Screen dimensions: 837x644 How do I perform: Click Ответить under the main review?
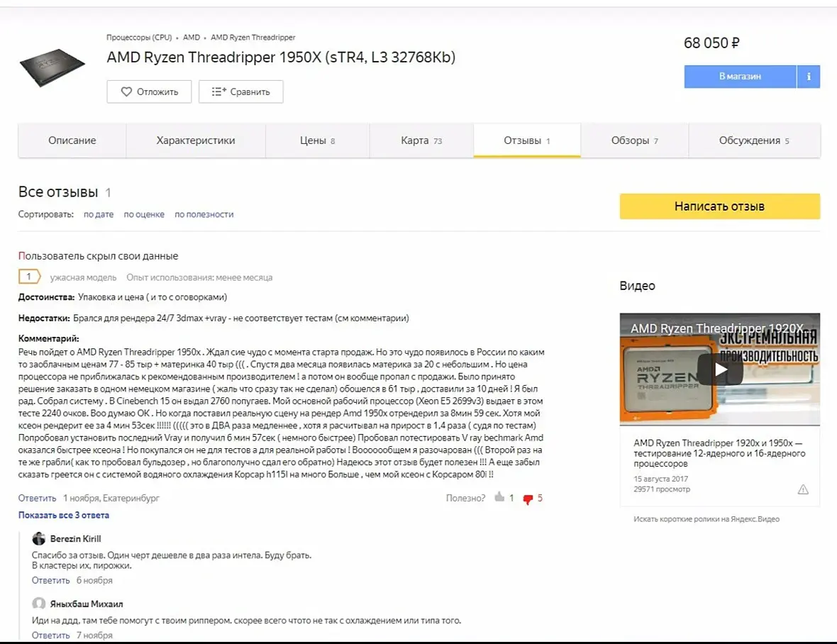37,498
